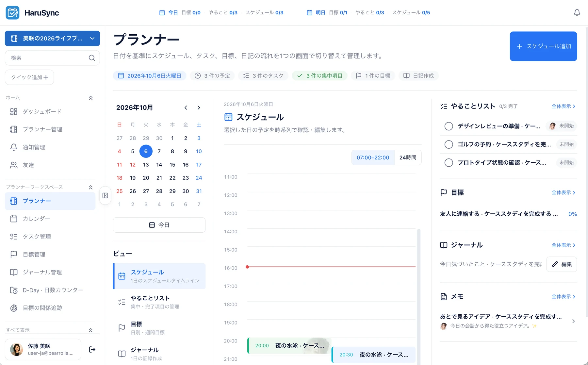
Task: Go to previous month in calendar
Action: pyautogui.click(x=186, y=108)
